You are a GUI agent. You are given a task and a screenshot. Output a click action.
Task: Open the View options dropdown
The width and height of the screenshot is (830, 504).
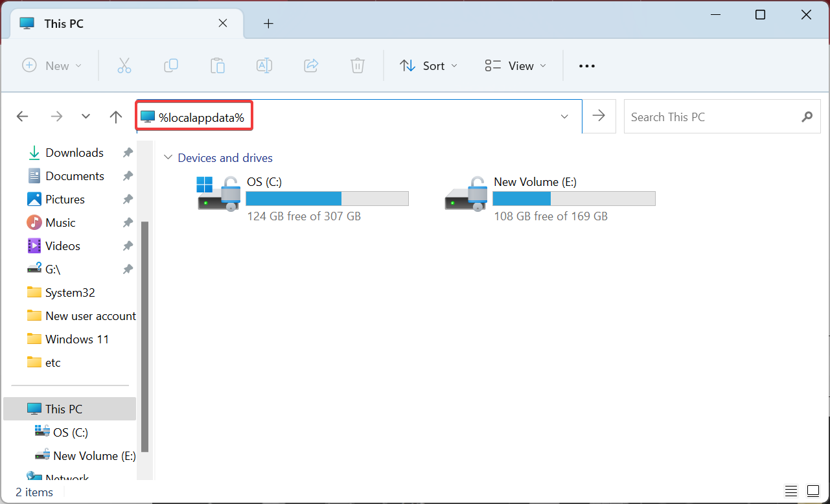coord(515,65)
